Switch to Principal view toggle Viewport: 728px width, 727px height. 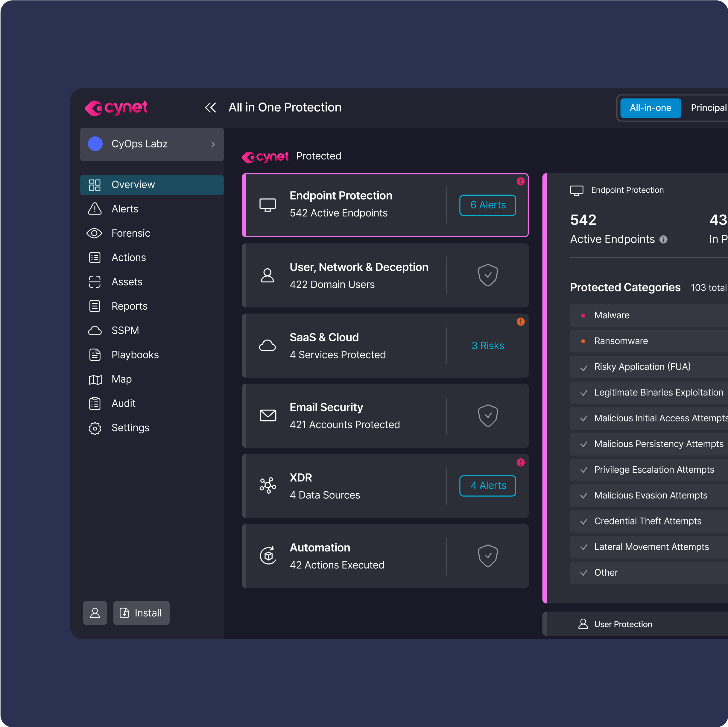(709, 108)
